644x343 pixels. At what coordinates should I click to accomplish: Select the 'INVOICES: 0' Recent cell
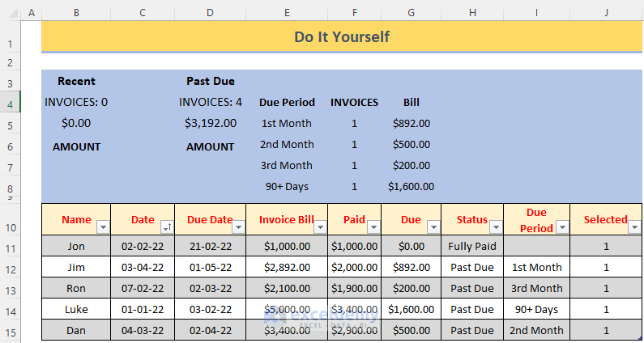coord(76,103)
